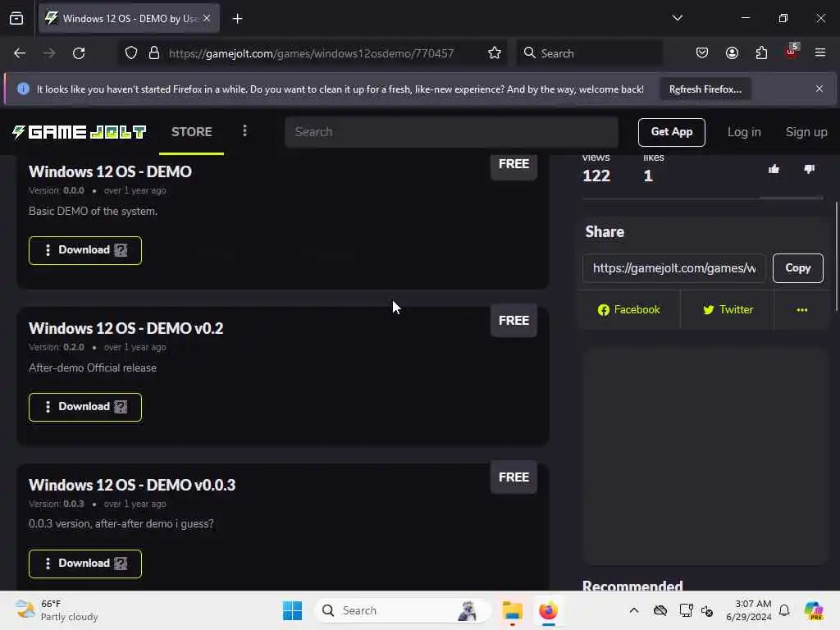
Task: Click the 'After-demo Official release' description
Action: point(93,368)
